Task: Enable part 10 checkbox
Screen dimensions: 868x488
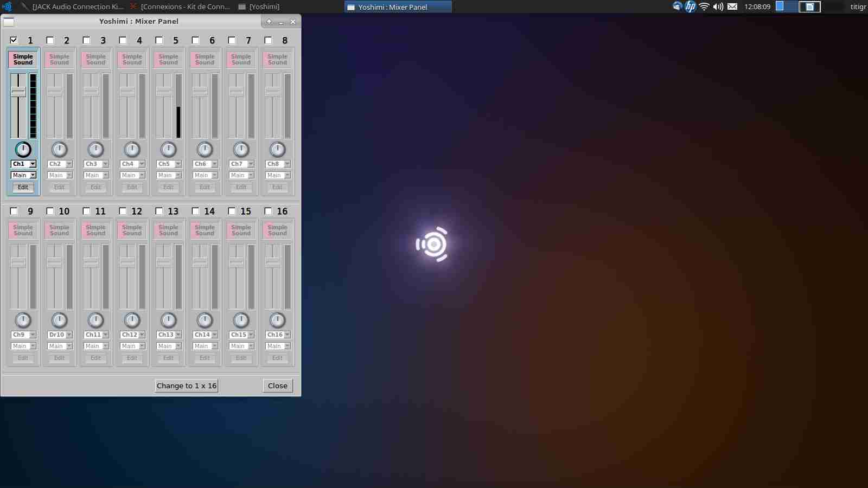Action: click(50, 211)
